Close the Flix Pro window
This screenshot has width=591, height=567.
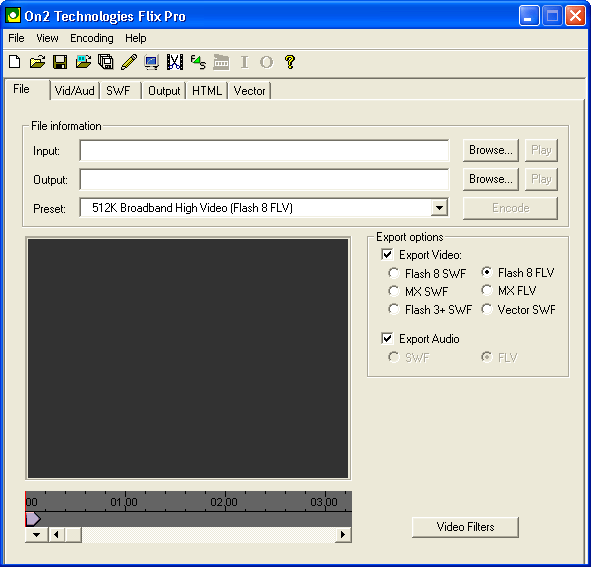pos(575,16)
